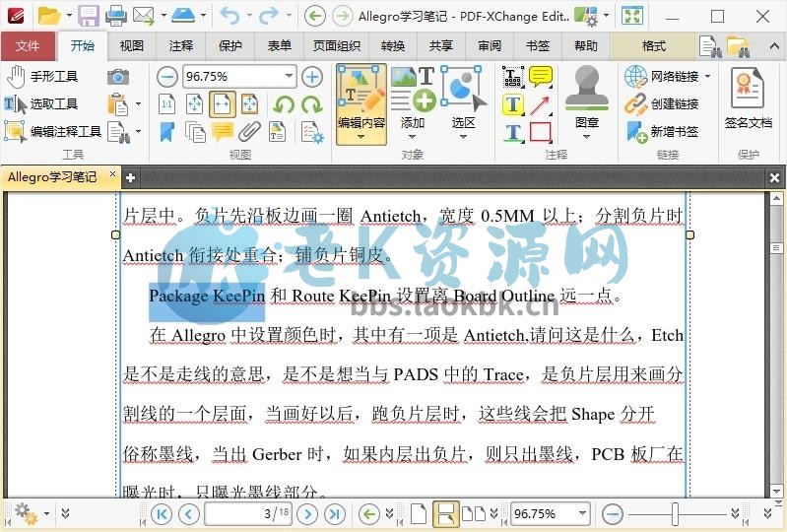The width and height of the screenshot is (787, 532).
Task: Add a new document tab
Action: (130, 177)
